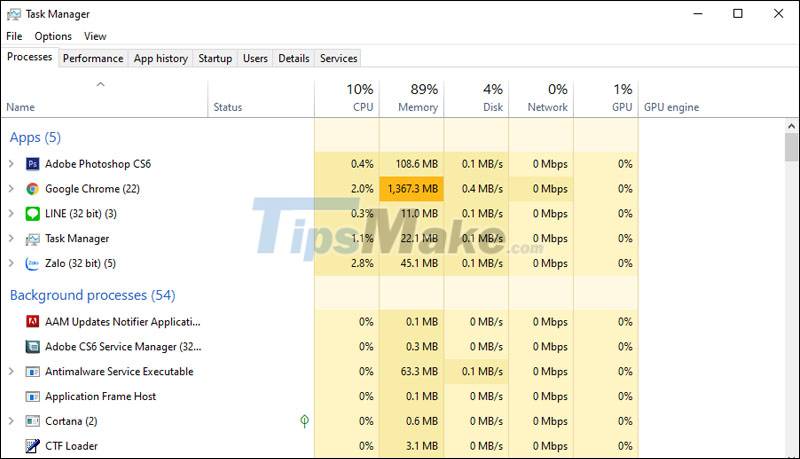The image size is (800, 459).
Task: Click Chrome's 0.4 MB/s disk value
Action: pos(482,189)
